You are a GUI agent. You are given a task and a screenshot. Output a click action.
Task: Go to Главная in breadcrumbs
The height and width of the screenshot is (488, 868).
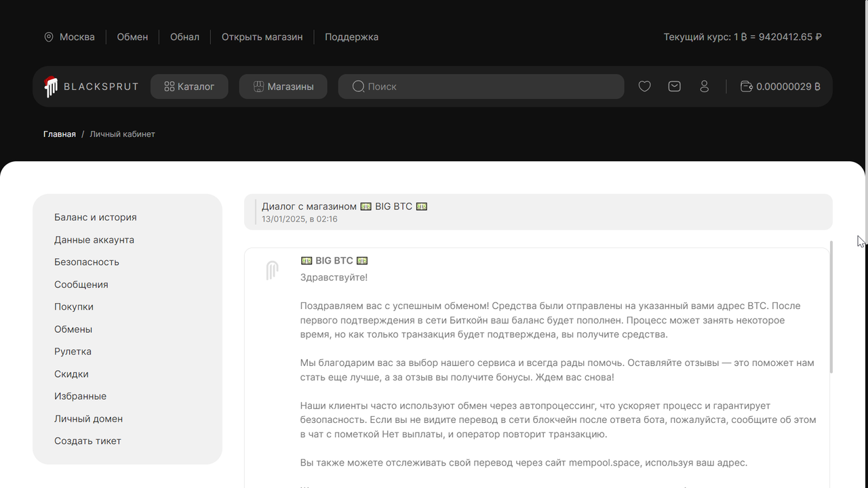(60, 134)
